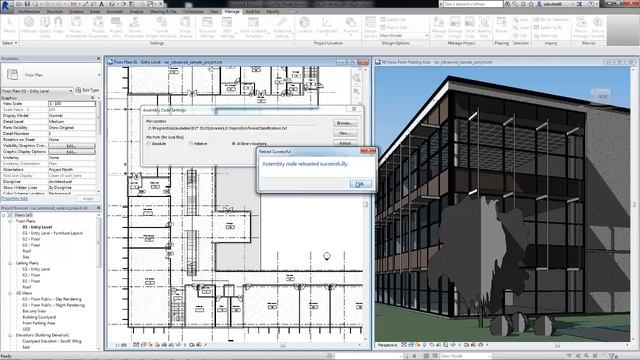Collapse the 3D Views tree node

(10, 293)
